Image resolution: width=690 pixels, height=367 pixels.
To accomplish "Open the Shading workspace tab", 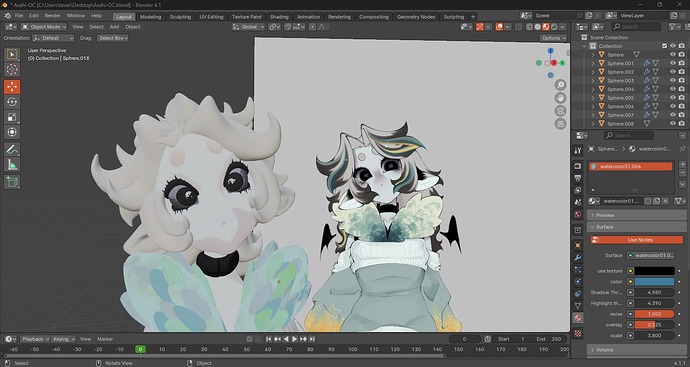I will [279, 17].
